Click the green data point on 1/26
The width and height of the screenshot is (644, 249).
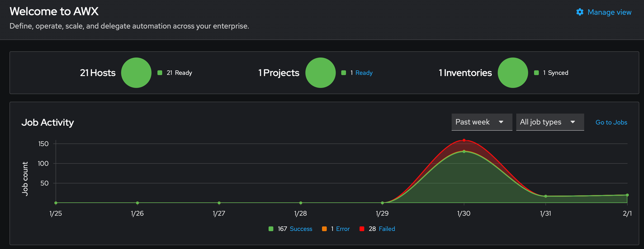click(137, 203)
